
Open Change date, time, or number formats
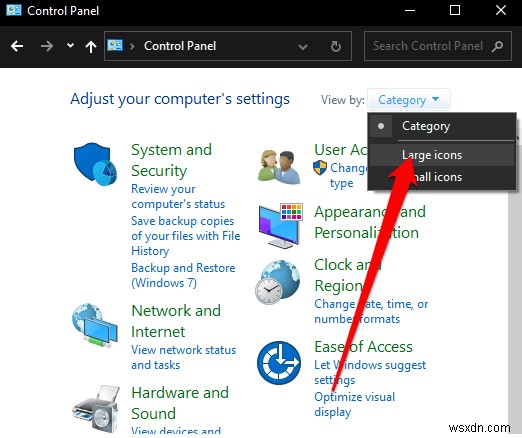371,311
